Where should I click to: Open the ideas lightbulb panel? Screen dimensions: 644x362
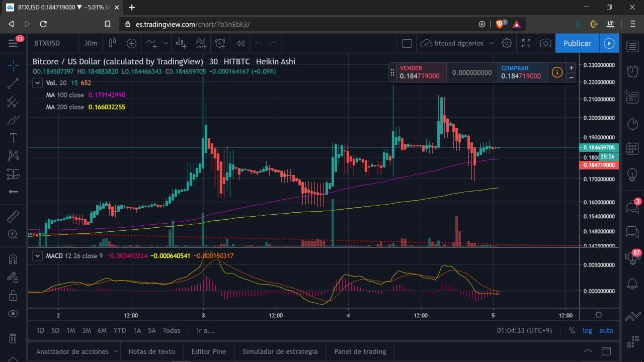632,174
